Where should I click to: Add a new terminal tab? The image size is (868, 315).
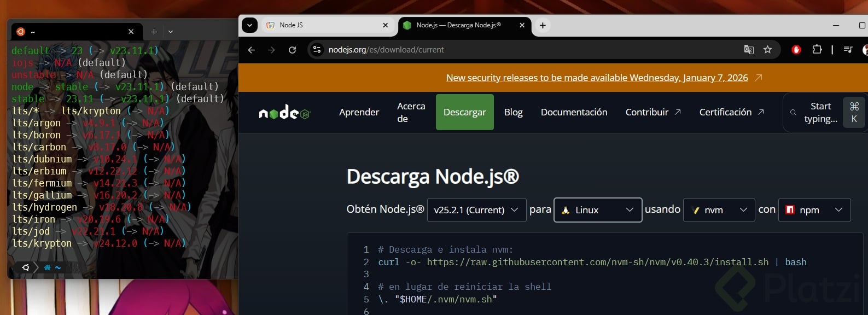click(x=154, y=32)
